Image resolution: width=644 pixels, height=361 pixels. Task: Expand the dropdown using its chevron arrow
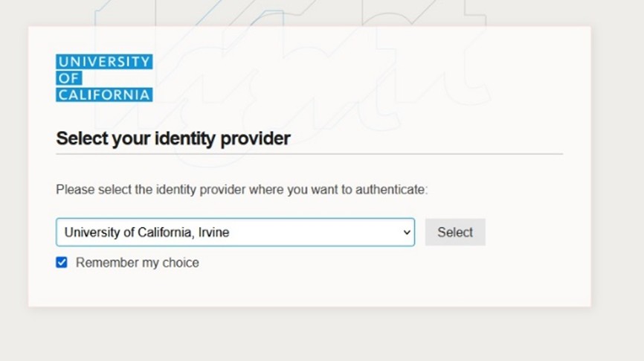pyautogui.click(x=407, y=232)
